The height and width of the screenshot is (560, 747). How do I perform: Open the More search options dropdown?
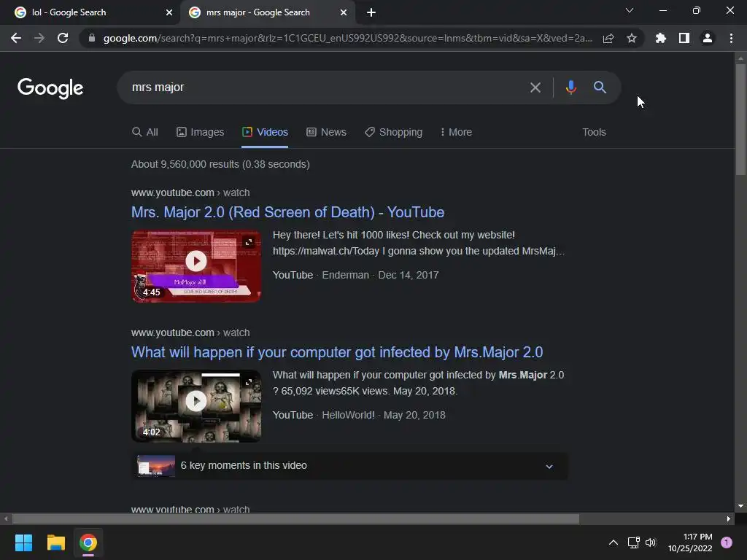(x=456, y=132)
